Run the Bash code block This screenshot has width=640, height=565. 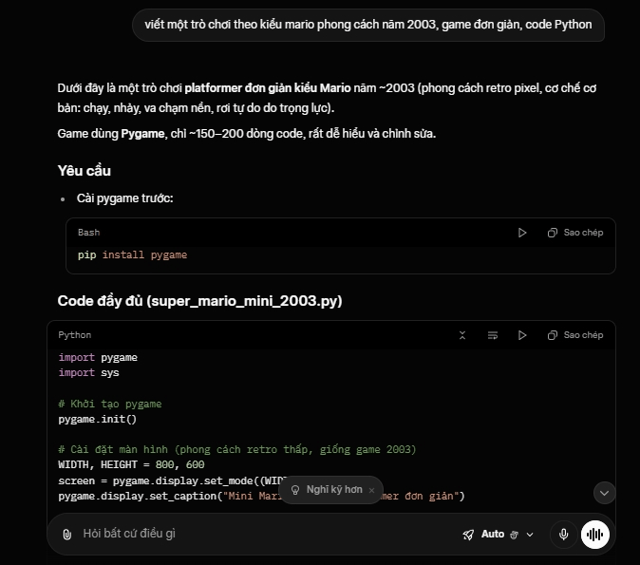pos(522,232)
